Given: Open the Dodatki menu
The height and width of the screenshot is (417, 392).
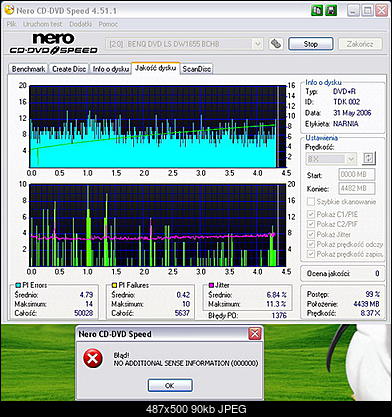Looking at the screenshot, I should 80,24.
